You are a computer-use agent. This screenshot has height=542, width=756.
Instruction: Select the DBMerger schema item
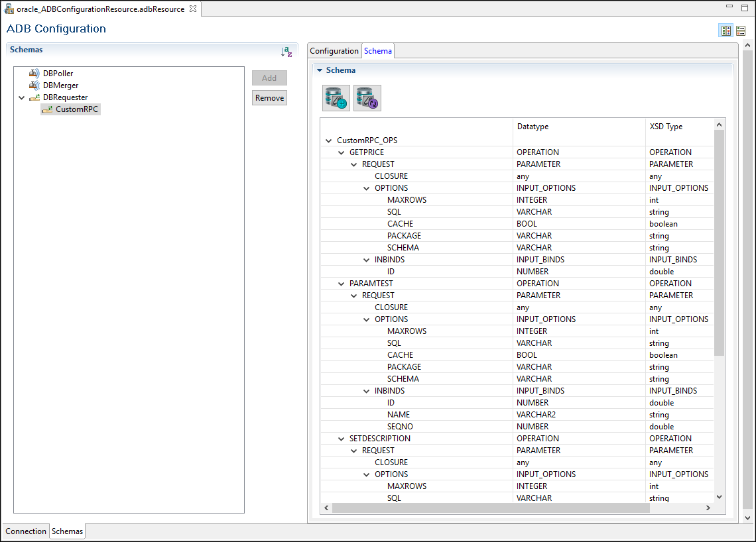coord(60,85)
